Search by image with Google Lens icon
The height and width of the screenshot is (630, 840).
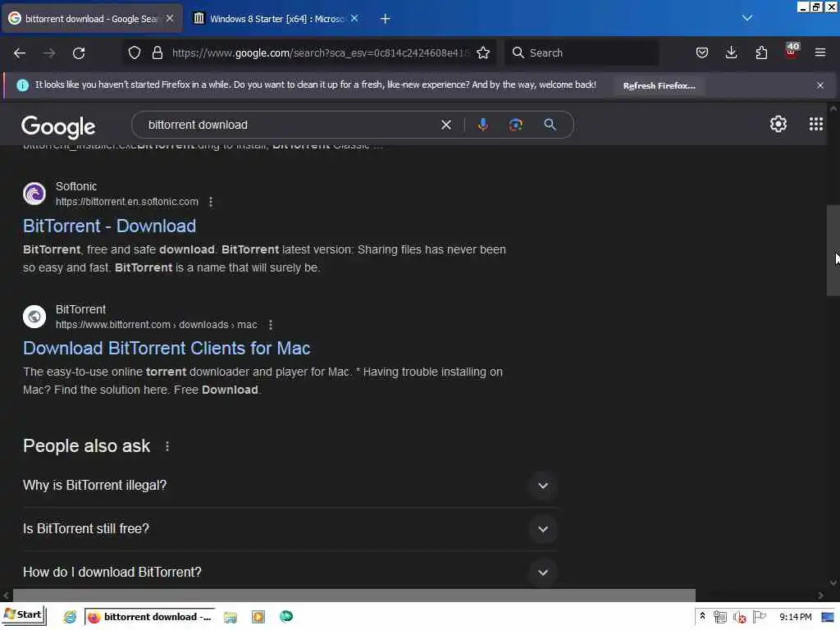[515, 125]
